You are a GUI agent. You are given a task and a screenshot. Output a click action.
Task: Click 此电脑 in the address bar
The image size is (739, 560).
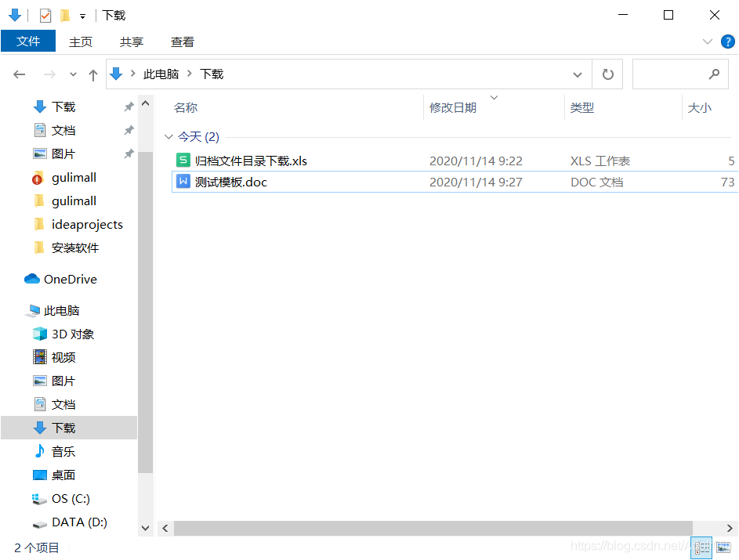click(161, 74)
